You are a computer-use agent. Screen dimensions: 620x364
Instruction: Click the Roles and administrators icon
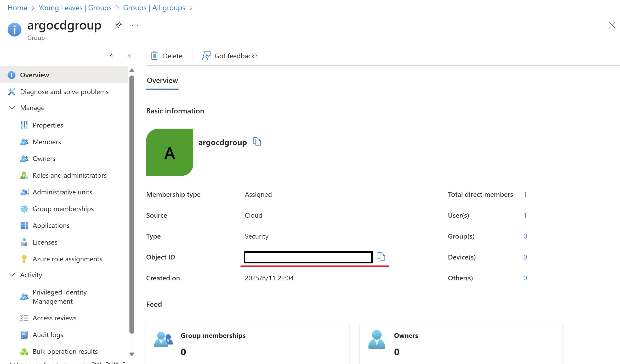(24, 175)
